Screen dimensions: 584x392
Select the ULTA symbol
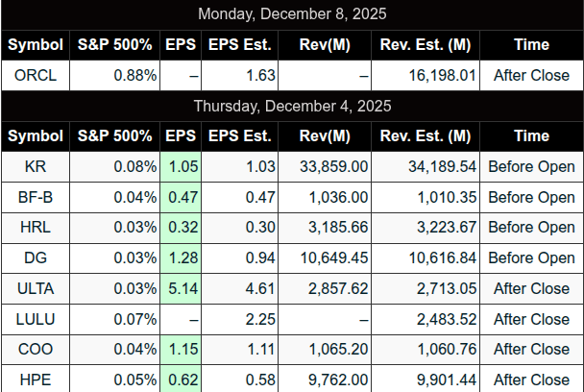pyautogui.click(x=36, y=288)
